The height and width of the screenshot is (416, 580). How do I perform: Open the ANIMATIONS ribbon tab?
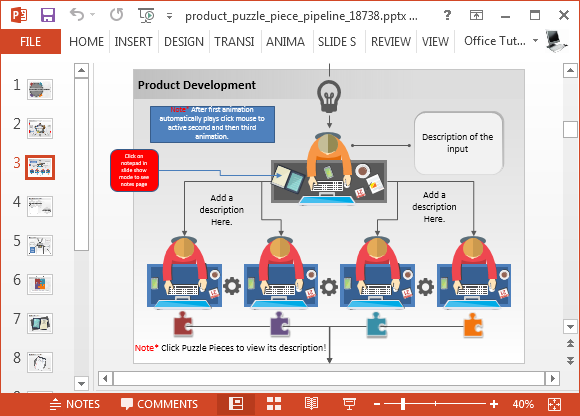point(285,41)
